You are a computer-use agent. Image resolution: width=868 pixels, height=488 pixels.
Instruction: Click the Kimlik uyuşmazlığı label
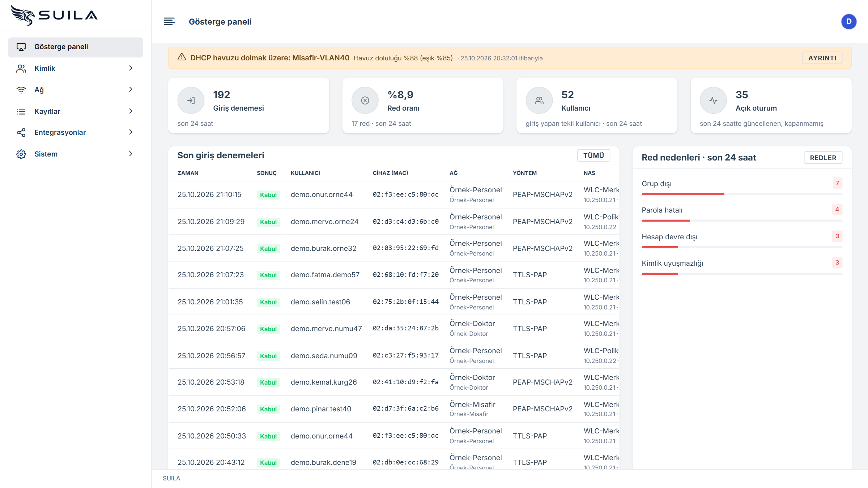tap(672, 263)
